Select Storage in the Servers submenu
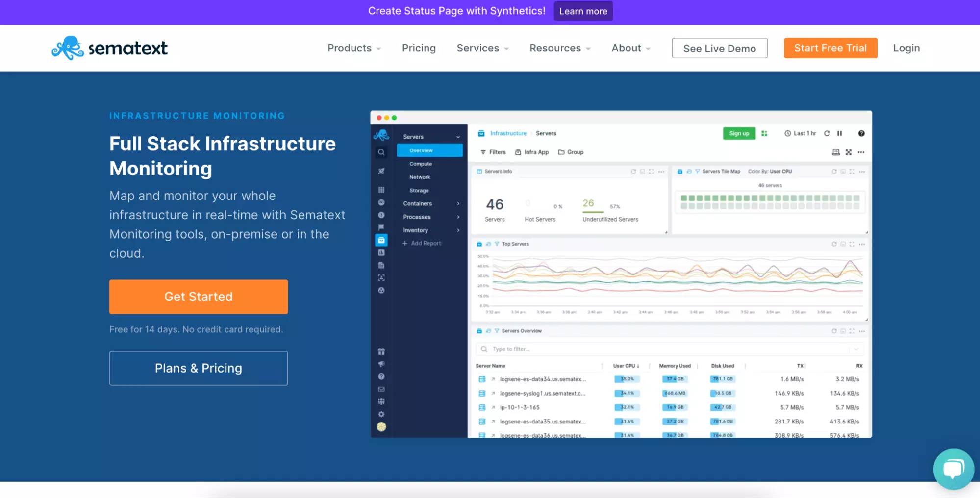The width and height of the screenshot is (980, 498). coord(419,190)
